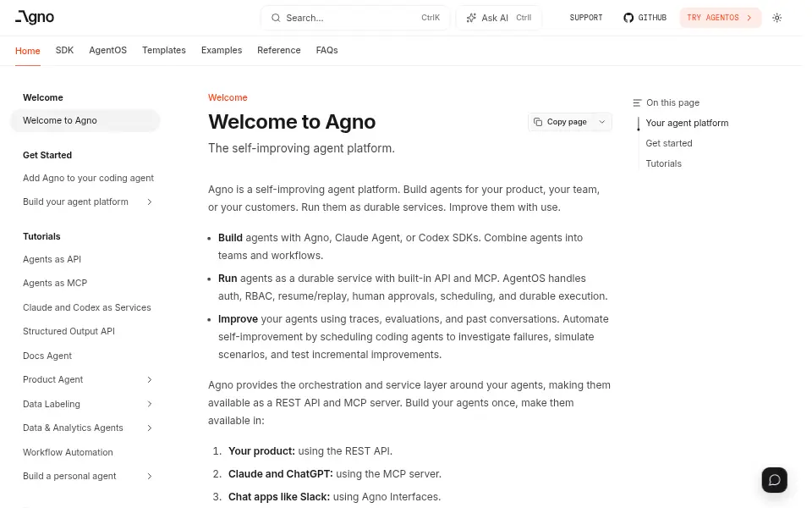Open Claude and Codex as Services

[x=87, y=307]
